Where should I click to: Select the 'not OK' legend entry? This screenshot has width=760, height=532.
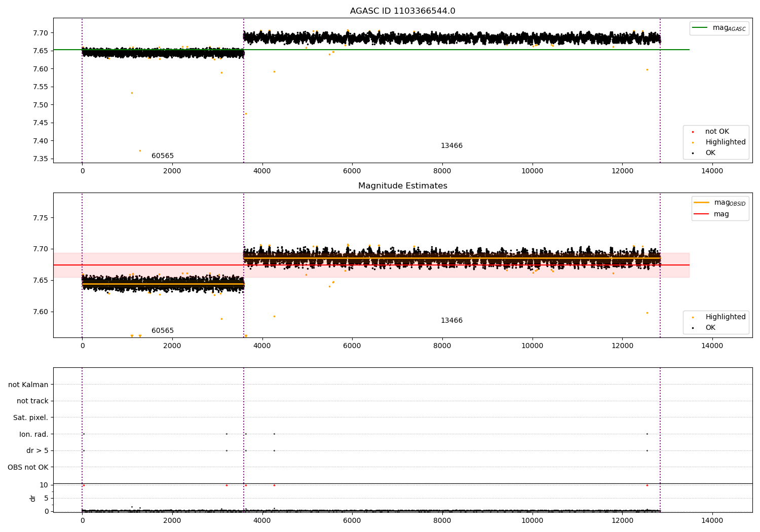point(711,132)
